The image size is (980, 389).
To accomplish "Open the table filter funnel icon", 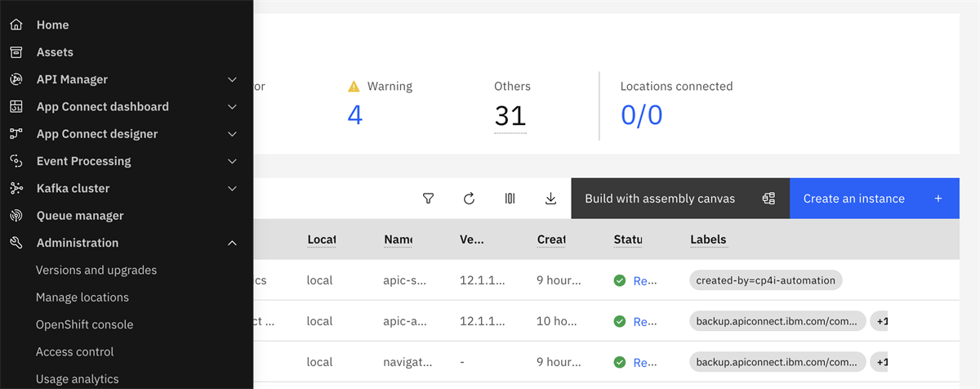I will coord(428,199).
